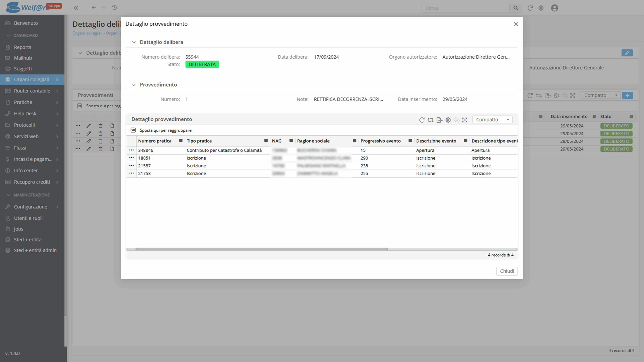This screenshot has height=362, width=644.
Task: Collapse the AMMINISTRAZIONE sidebar group
Action: [8, 195]
